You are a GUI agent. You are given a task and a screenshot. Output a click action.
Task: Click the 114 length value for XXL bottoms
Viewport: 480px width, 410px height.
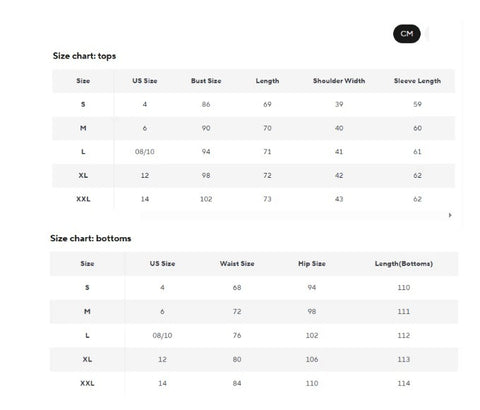(404, 383)
